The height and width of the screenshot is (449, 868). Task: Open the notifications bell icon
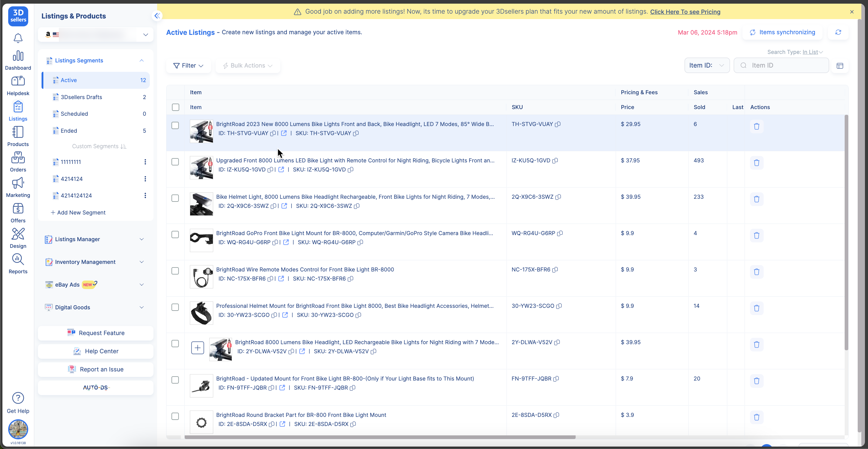tap(18, 38)
